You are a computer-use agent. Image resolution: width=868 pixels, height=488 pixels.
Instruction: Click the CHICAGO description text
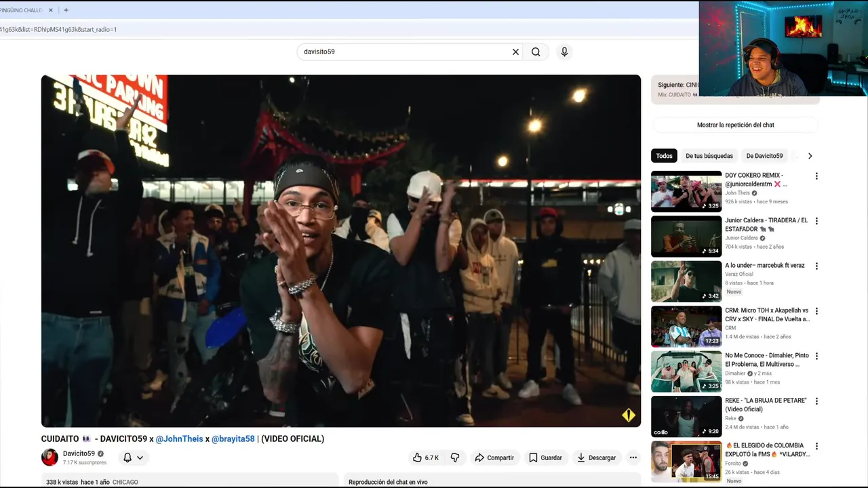125,483
